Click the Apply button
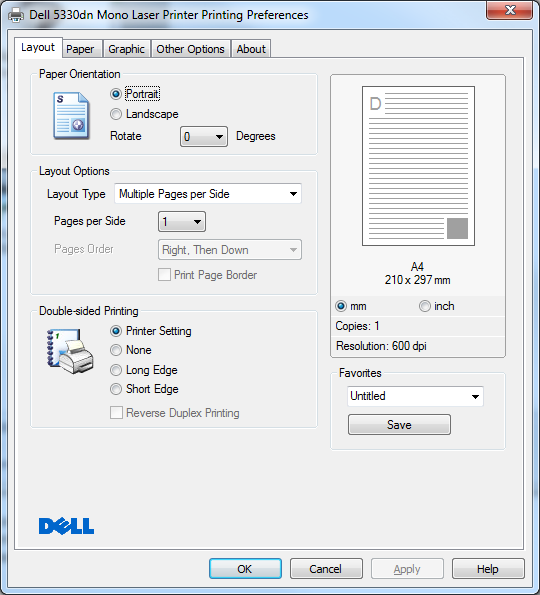540x595 pixels. (x=407, y=569)
